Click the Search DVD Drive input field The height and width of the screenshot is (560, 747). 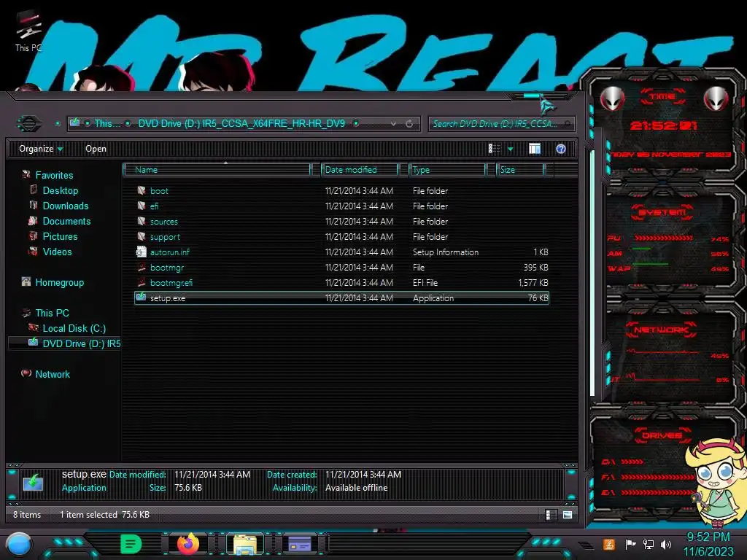(502, 124)
